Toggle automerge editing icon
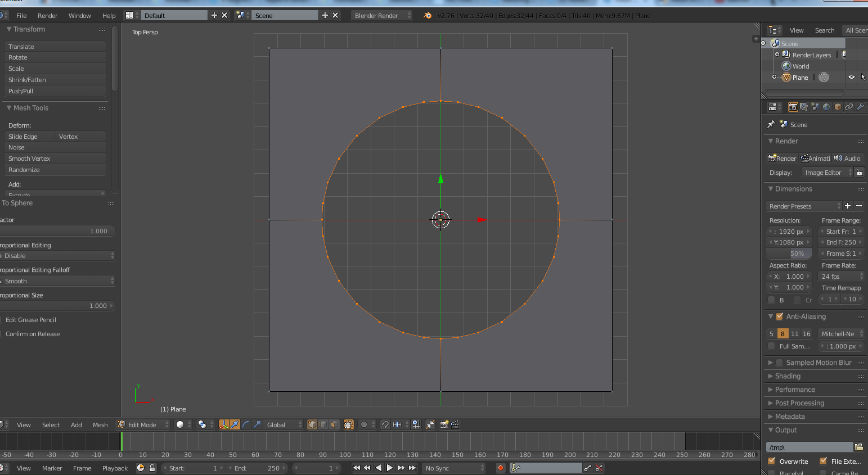This screenshot has width=868, height=475. tap(430, 424)
